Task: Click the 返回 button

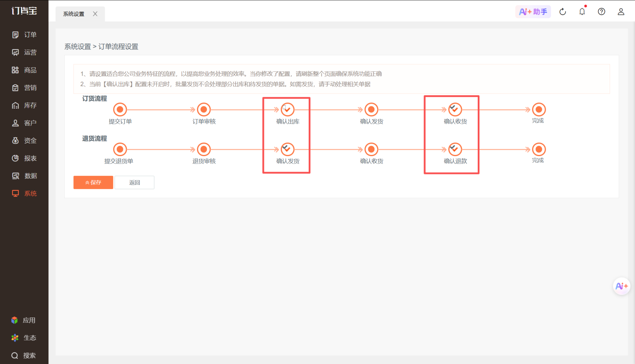Action: (x=135, y=183)
